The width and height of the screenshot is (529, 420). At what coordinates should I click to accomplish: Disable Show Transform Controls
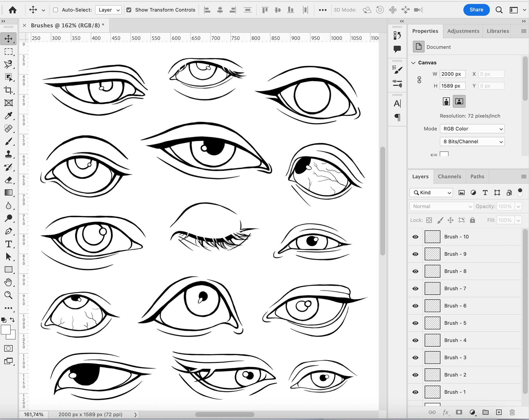point(129,10)
